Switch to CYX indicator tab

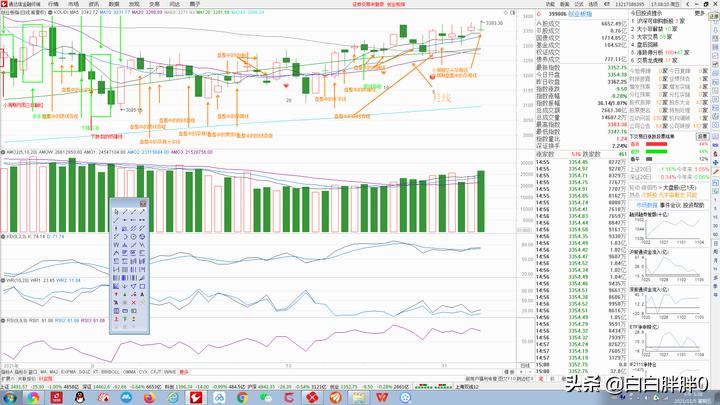143,372
